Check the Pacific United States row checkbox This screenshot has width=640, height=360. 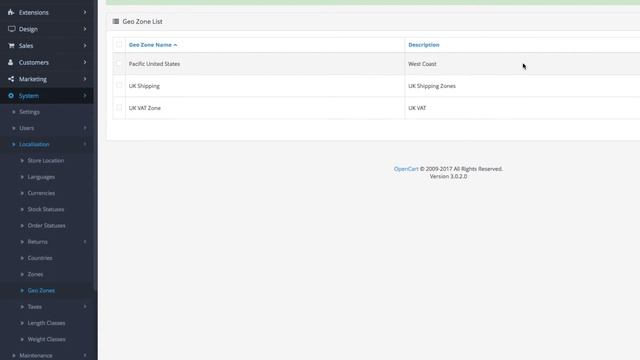119,63
